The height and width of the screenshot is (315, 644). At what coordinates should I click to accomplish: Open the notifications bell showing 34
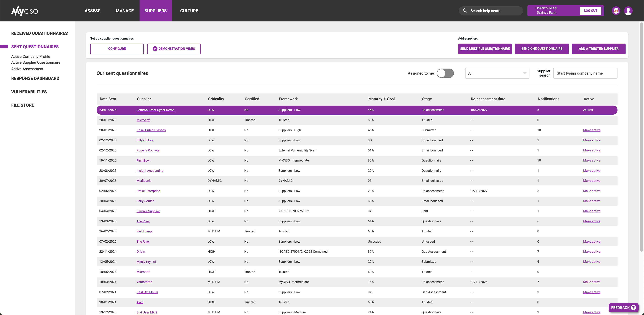point(616,11)
